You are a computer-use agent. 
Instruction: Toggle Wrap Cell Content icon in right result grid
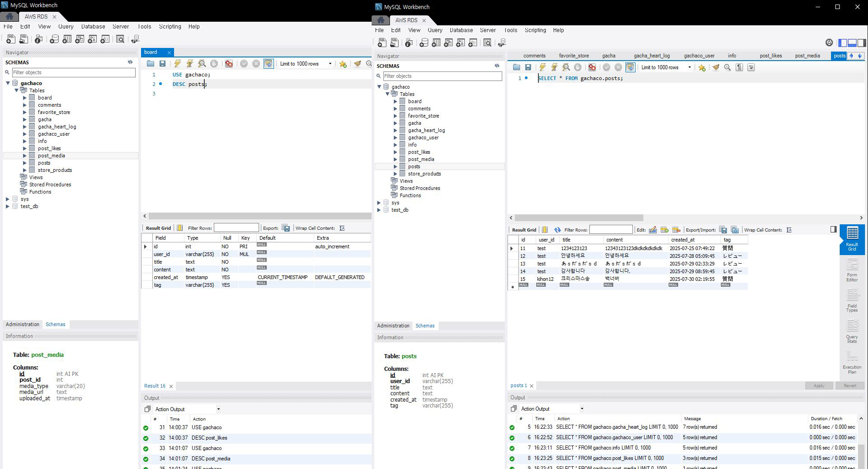[789, 230]
